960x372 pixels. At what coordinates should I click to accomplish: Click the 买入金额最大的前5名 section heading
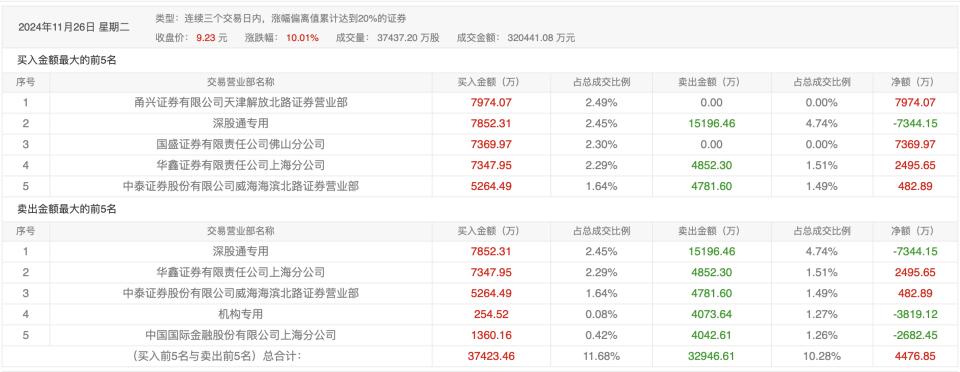(x=67, y=61)
